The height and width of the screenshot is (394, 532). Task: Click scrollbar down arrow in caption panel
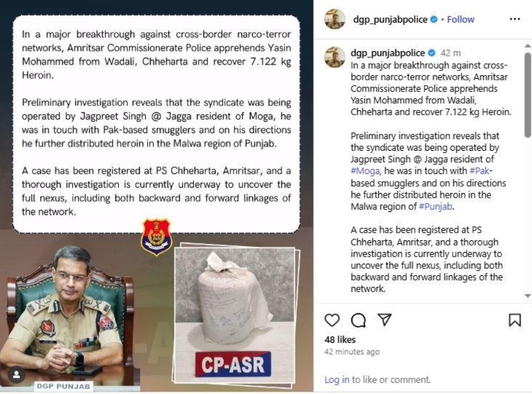(x=527, y=296)
